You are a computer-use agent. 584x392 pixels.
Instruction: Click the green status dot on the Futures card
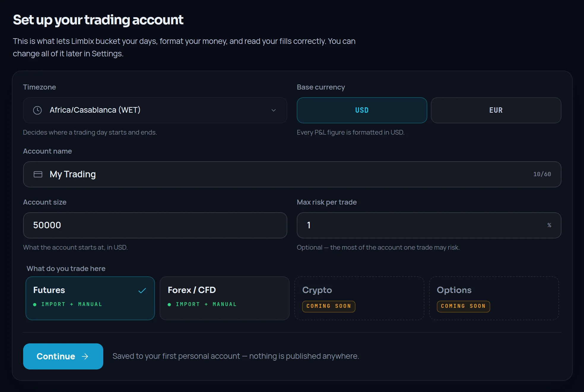tap(35, 305)
